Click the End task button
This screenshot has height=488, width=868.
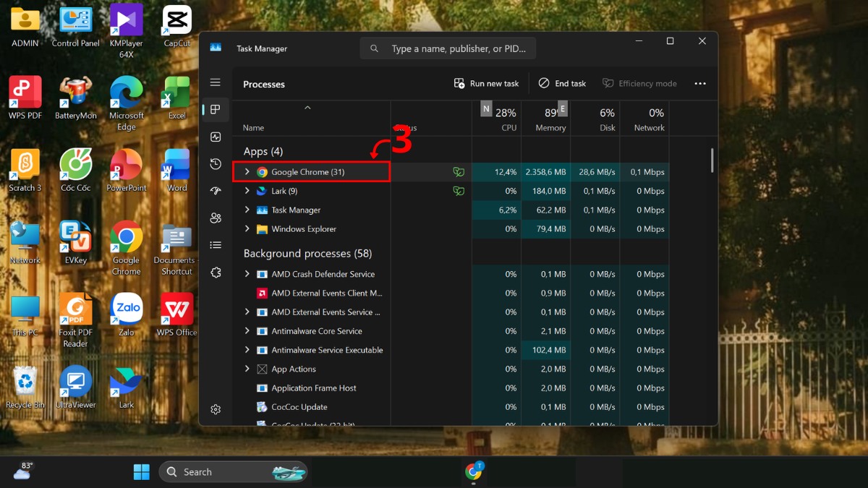[x=562, y=84]
